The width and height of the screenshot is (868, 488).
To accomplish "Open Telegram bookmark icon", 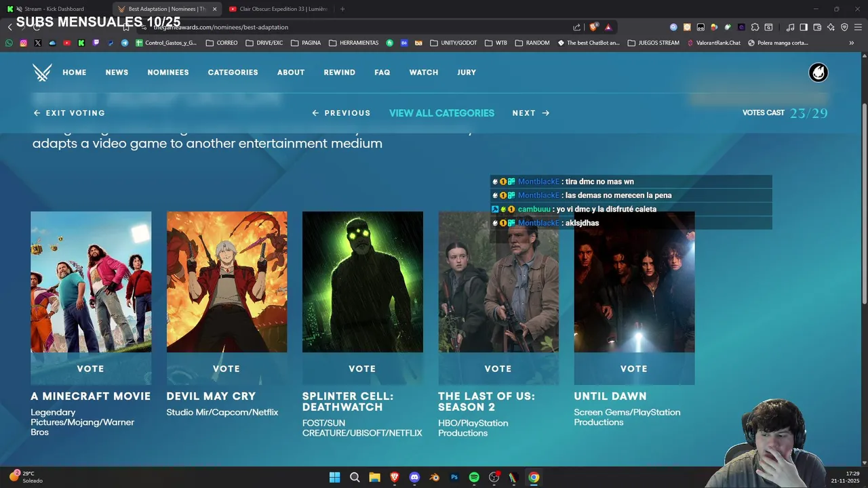I will (x=125, y=43).
